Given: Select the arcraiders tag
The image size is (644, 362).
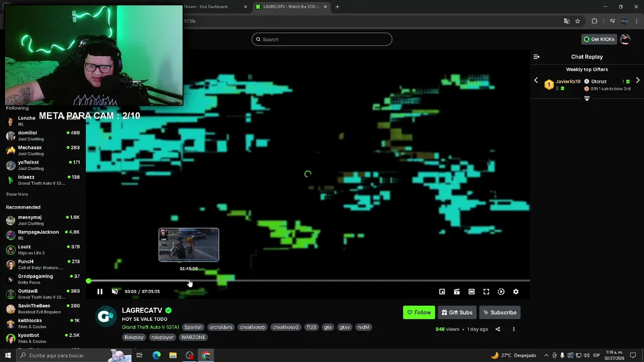Looking at the screenshot, I should (221, 327).
